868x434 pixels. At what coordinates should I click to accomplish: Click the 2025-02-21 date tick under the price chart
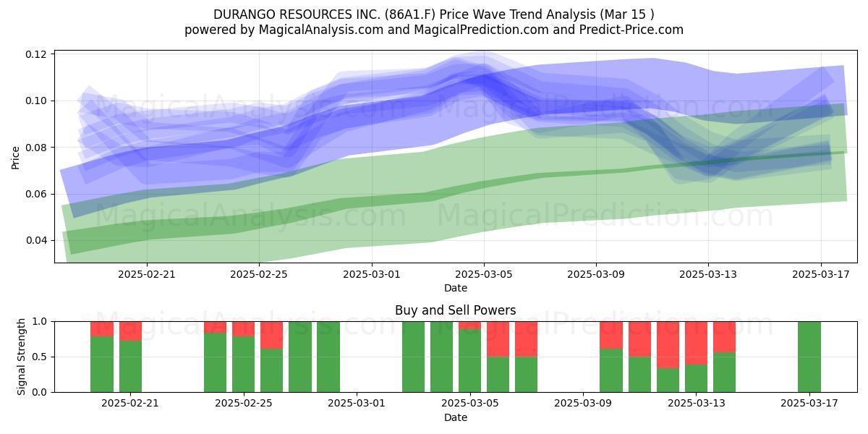tap(147, 273)
